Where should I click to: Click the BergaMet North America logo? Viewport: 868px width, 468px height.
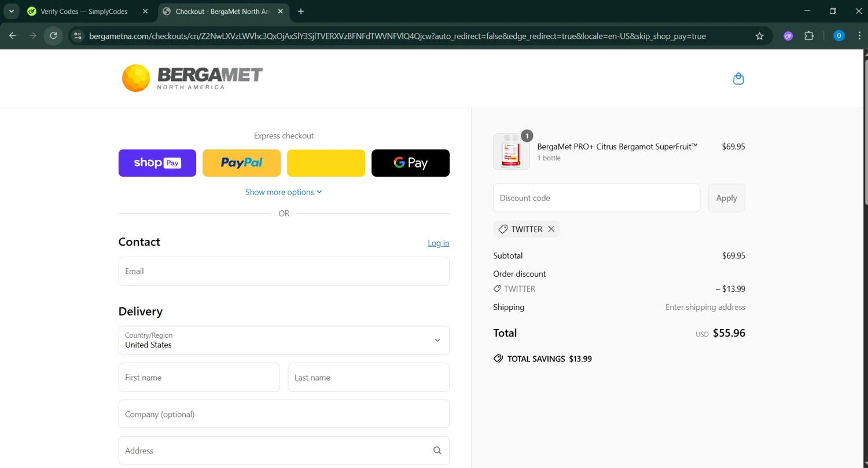pyautogui.click(x=192, y=78)
